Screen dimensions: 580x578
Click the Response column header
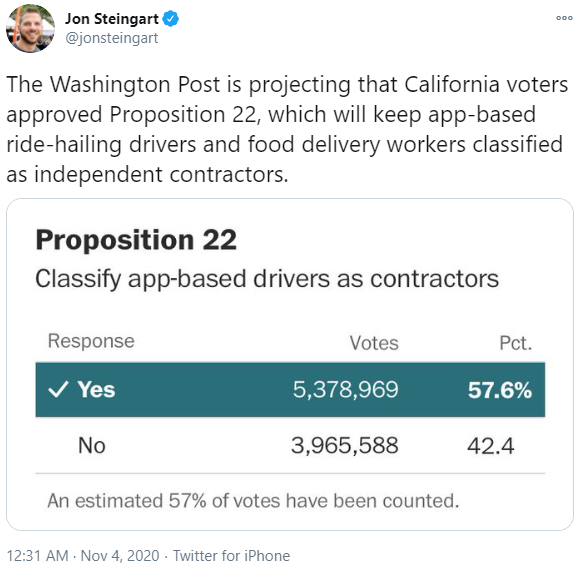(x=91, y=341)
